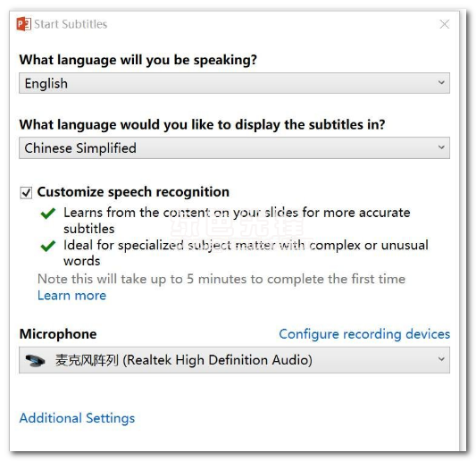476x461 pixels.
Task: Close the Start Subtitles dialog
Action: [445, 24]
